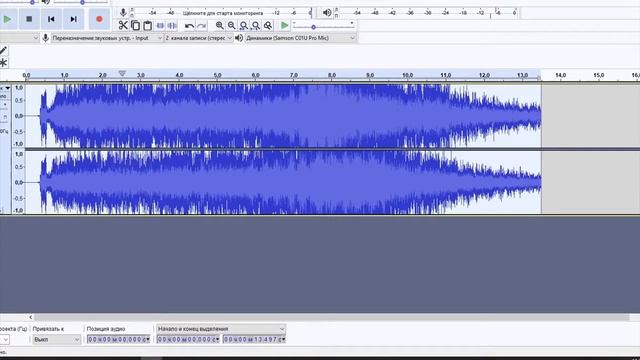This screenshot has width=640, height=360.
Task: Open the audio position time format arrow
Action: coord(148,339)
